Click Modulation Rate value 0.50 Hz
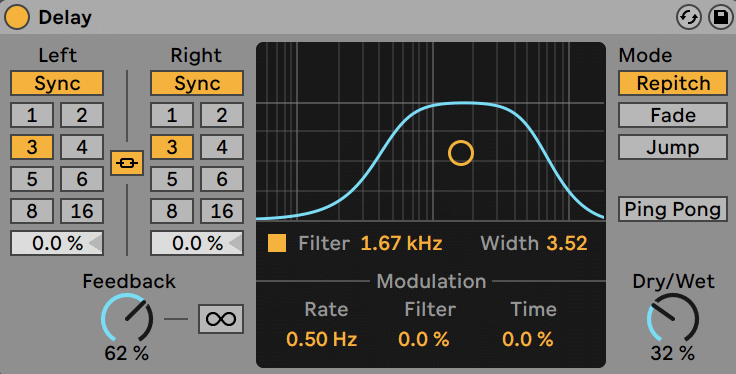 tap(322, 339)
